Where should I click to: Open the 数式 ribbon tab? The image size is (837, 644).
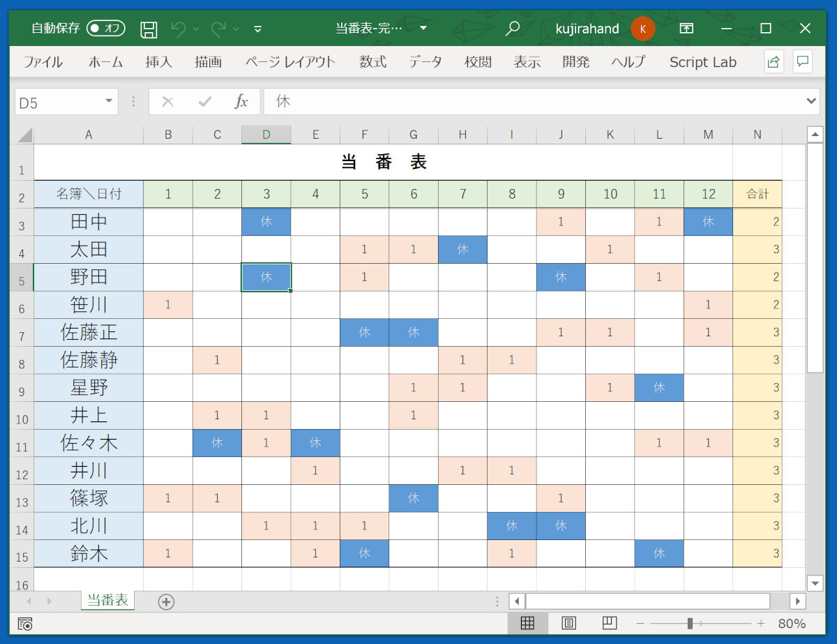(x=373, y=61)
